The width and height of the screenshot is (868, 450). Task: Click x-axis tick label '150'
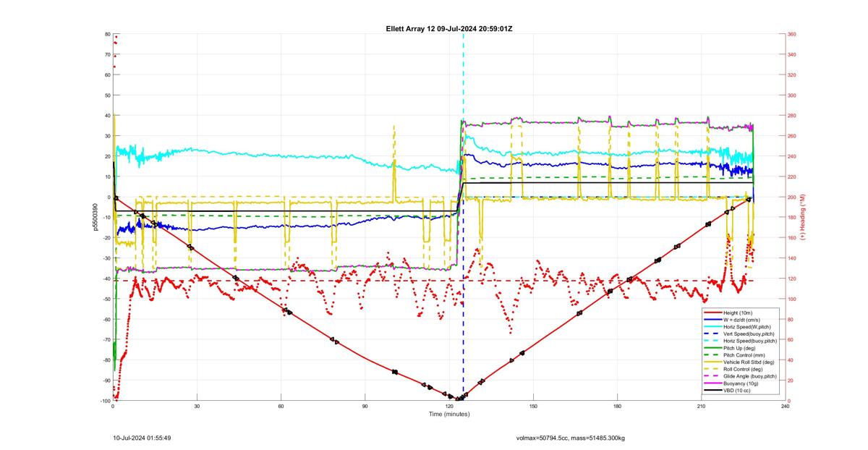533,407
